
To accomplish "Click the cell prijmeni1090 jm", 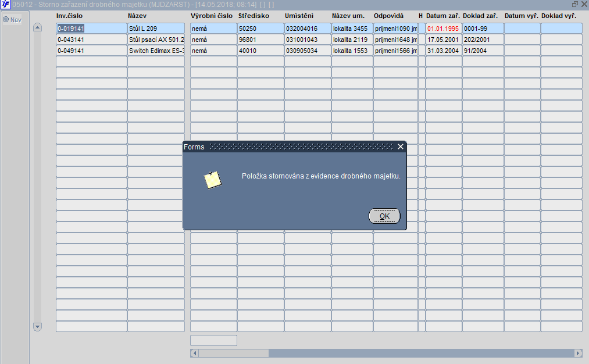I will click(x=395, y=28).
